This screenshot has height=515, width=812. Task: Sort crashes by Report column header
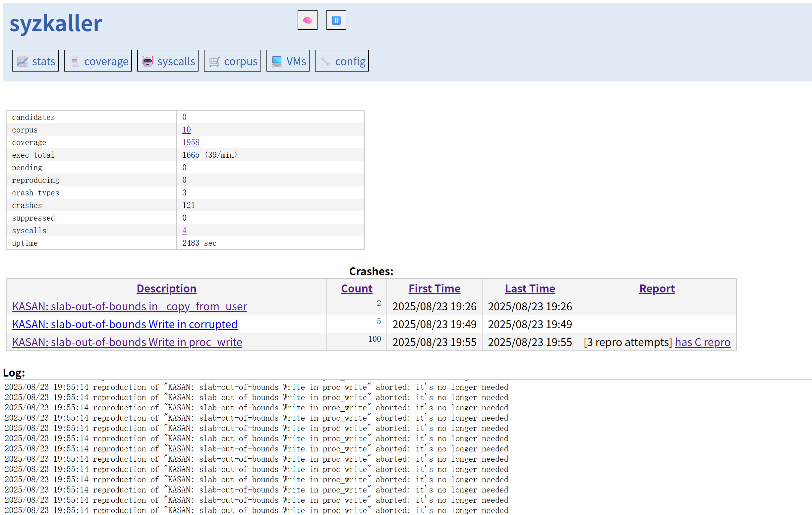[x=657, y=288]
